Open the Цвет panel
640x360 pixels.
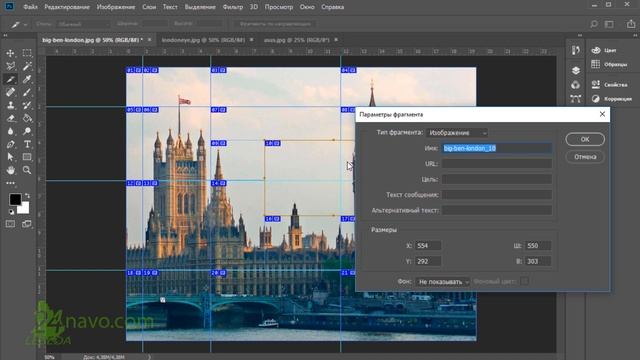[x=604, y=50]
